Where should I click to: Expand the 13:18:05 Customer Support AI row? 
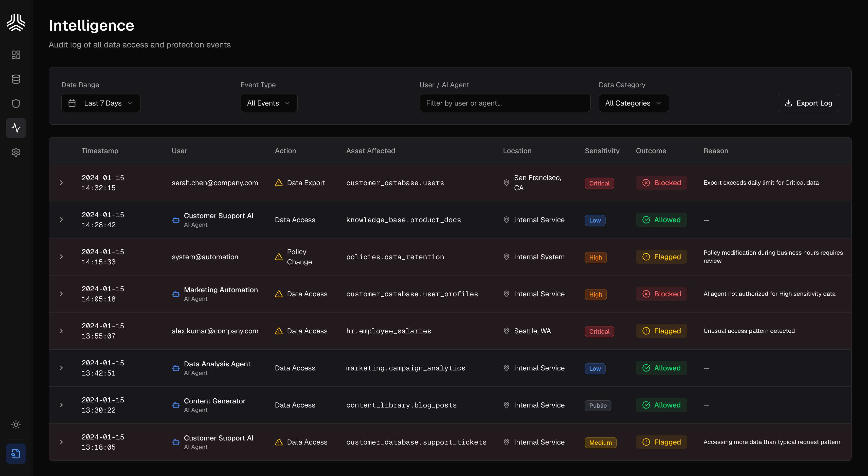pyautogui.click(x=61, y=442)
